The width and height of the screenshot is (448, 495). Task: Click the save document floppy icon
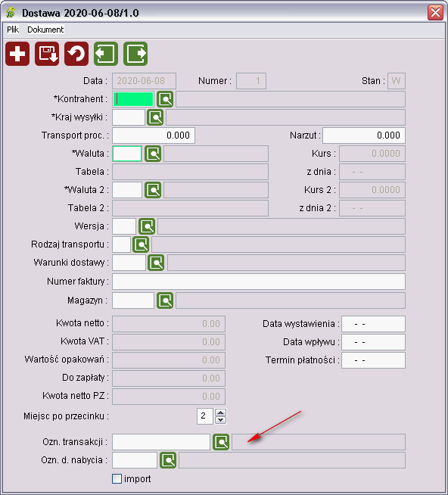point(47,54)
